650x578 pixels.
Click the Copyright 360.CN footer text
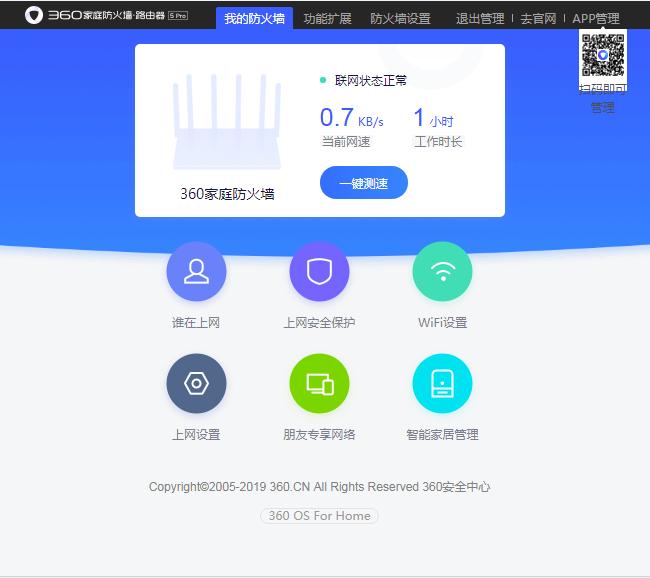319,487
